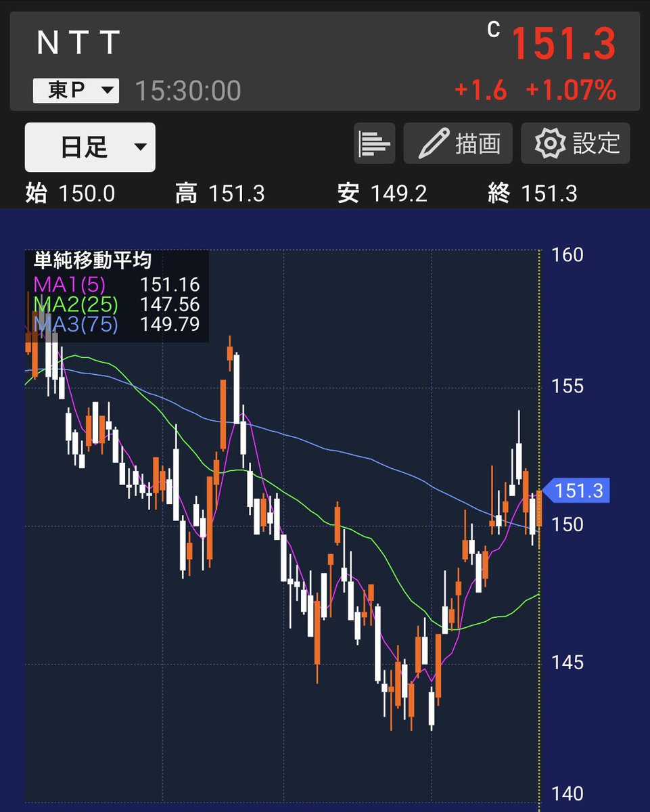Click the 147.56 MA2 value
Viewport: 650px width, 812px height.
point(170,304)
